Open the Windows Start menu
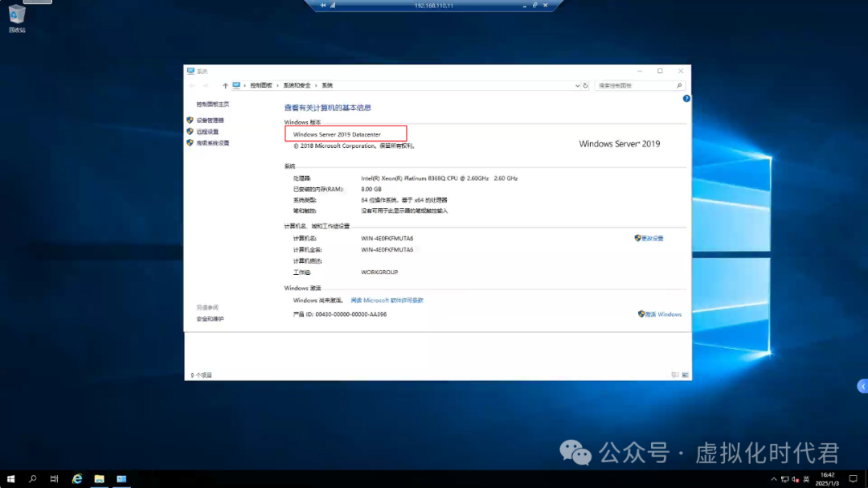The image size is (868, 488). [10, 479]
